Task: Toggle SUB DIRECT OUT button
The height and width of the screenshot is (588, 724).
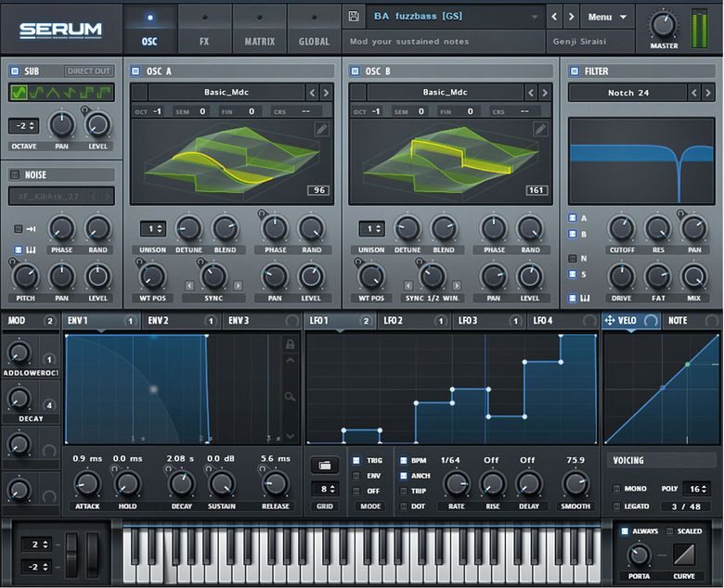Action: (89, 71)
